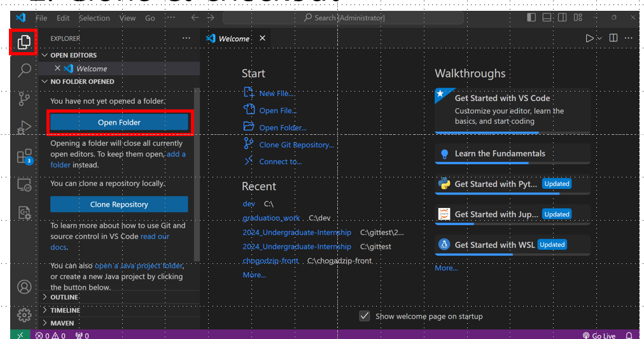This screenshot has height=339, width=644.
Task: Click the Explorer sidebar vertical scrollbar
Action: tap(197, 174)
